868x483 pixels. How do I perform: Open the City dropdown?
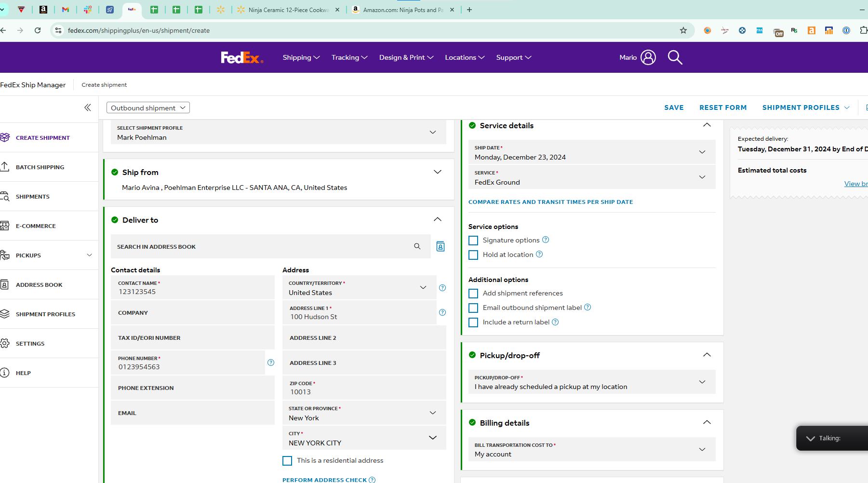364,438
